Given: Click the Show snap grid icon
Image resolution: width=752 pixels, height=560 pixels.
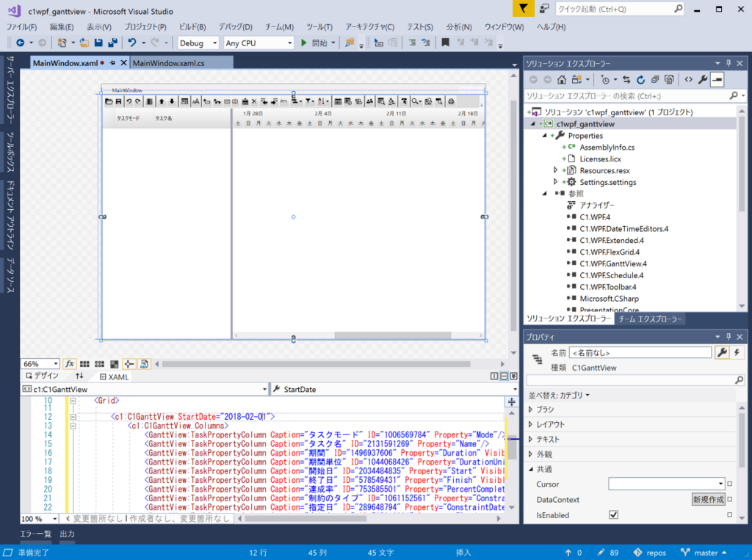Looking at the screenshot, I should point(85,364).
